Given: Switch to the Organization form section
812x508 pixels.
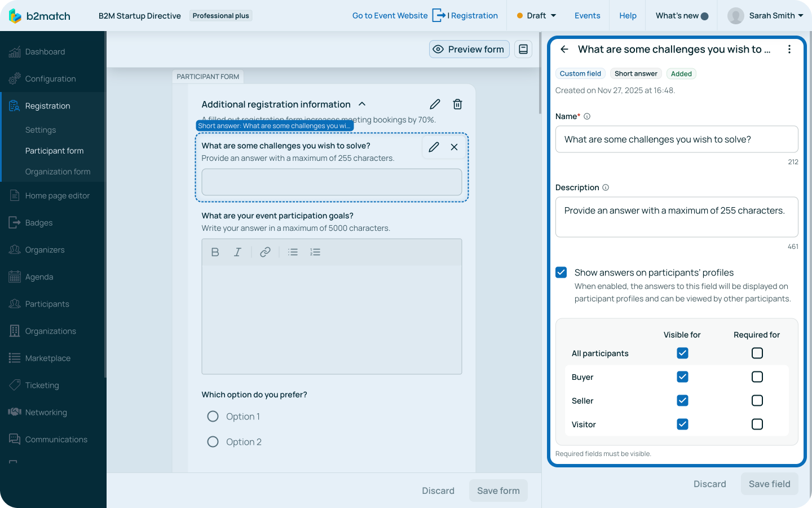Looking at the screenshot, I should tap(58, 172).
